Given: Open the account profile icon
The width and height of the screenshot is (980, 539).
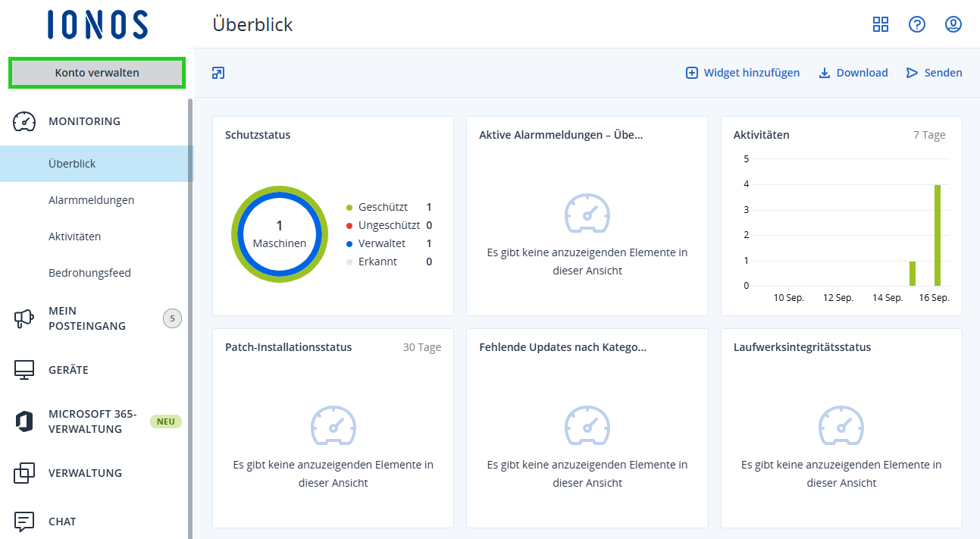Looking at the screenshot, I should 953,24.
